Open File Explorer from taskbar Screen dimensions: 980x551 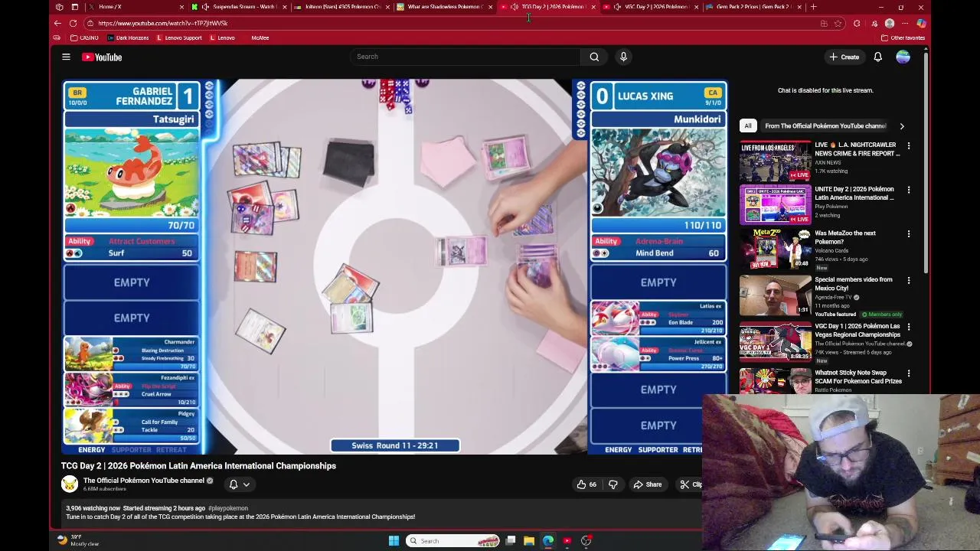(529, 541)
